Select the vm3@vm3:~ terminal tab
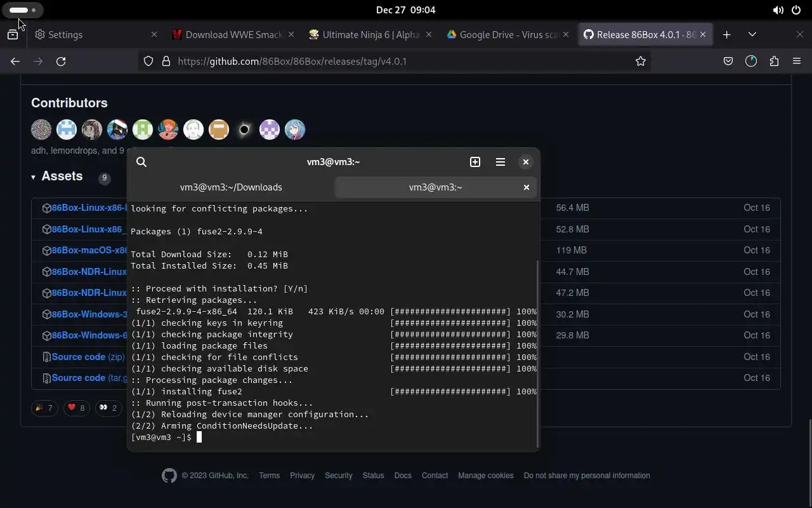 click(436, 187)
